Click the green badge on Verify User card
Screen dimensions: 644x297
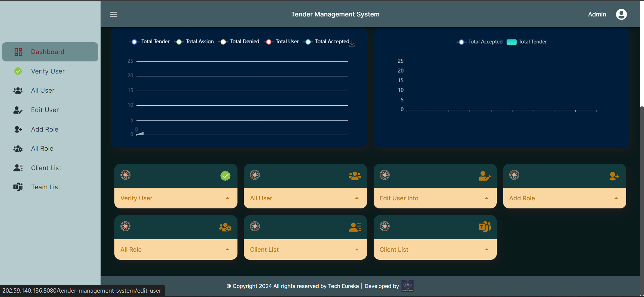225,176
